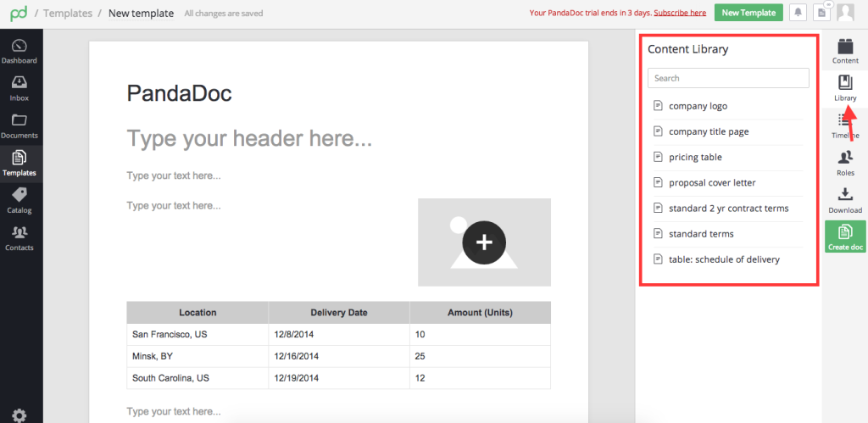Click the Download icon in right panel
Image resolution: width=868 pixels, height=423 pixels.
click(845, 199)
